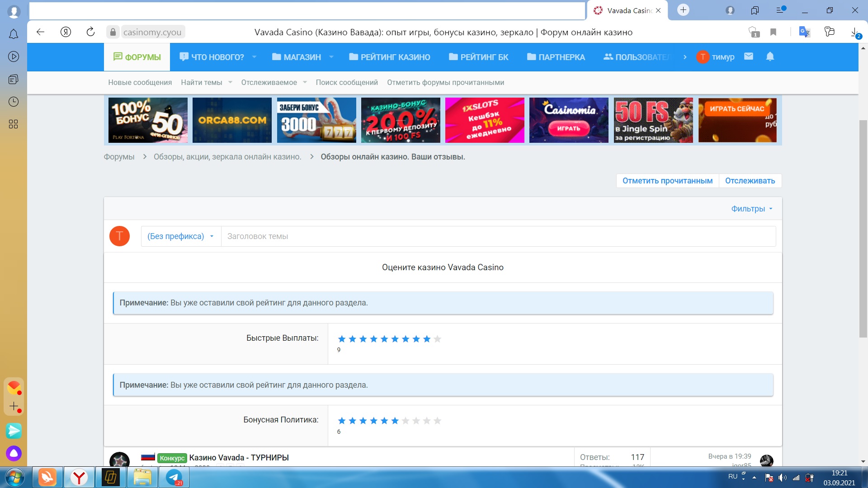Expand the Отслеживаемое dropdown
This screenshot has width=868, height=488.
point(305,82)
